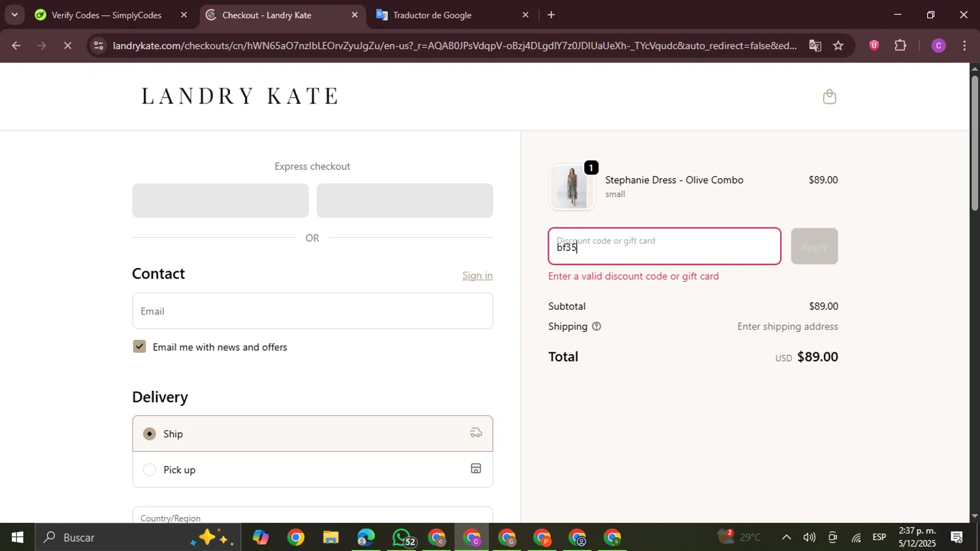Open the notifications center icon
This screenshot has width=980, height=551.
click(x=956, y=537)
